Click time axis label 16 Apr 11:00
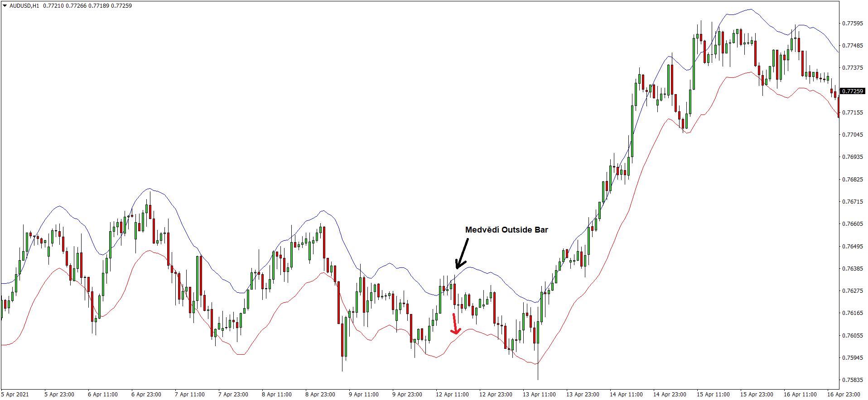This screenshot has height=400, width=868. pyautogui.click(x=800, y=394)
